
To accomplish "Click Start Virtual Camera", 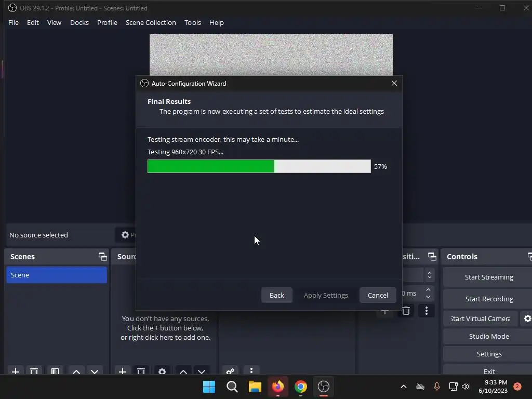I will tap(481, 318).
